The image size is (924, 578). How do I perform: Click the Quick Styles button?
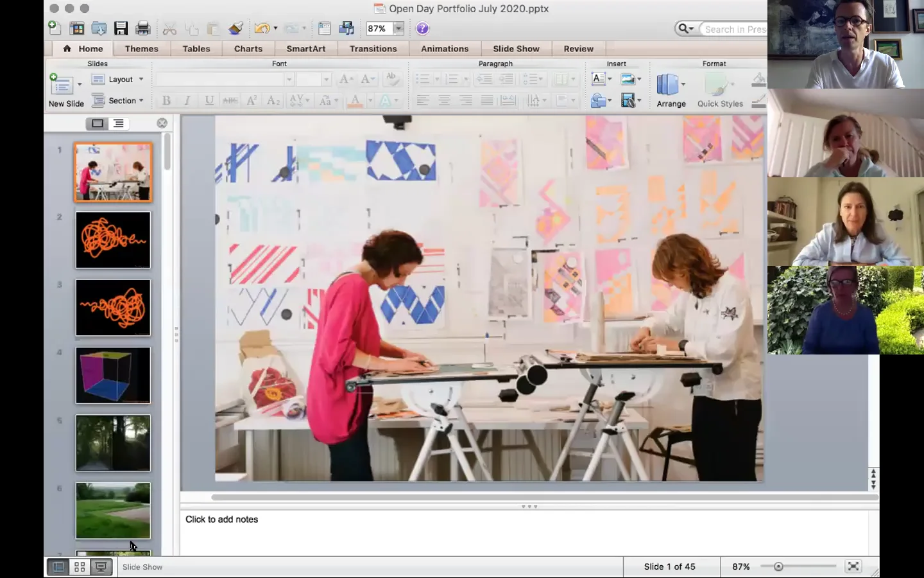[720, 91]
